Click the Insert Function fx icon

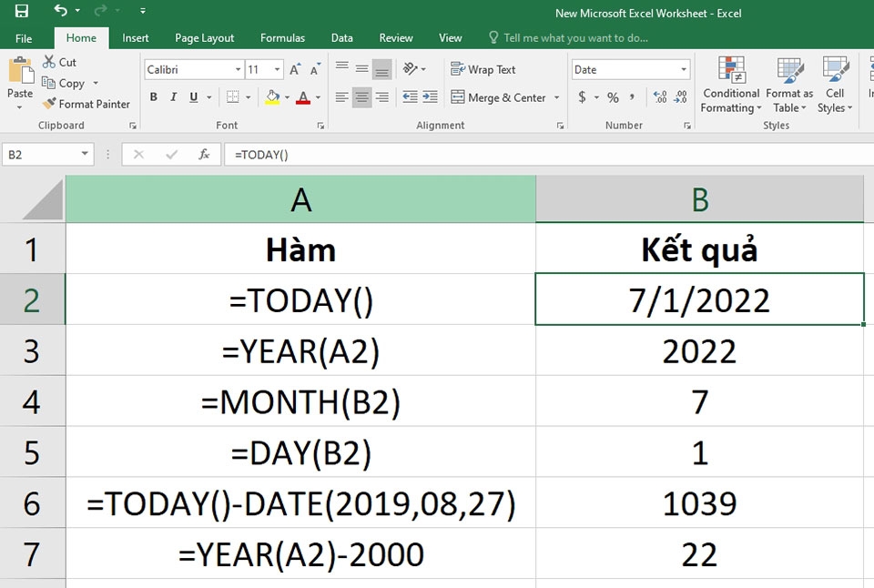pyautogui.click(x=204, y=155)
